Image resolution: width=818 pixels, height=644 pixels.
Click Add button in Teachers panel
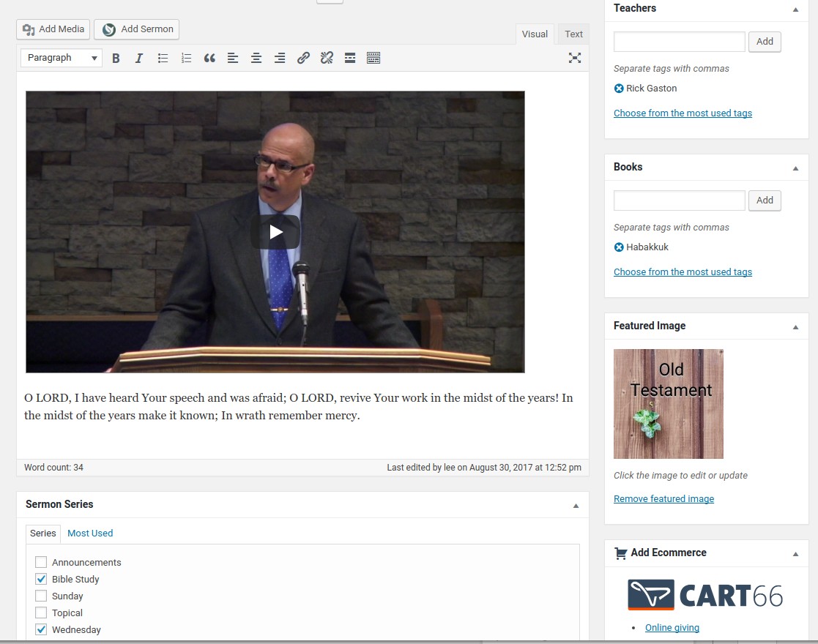pos(765,42)
